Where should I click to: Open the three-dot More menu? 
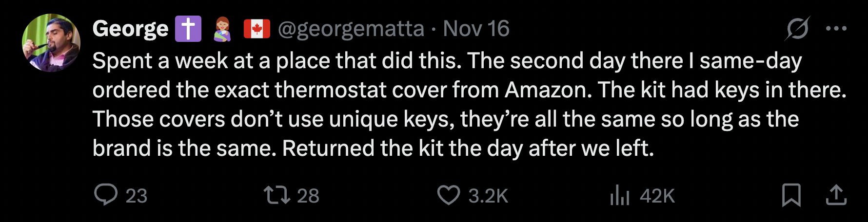[836, 29]
